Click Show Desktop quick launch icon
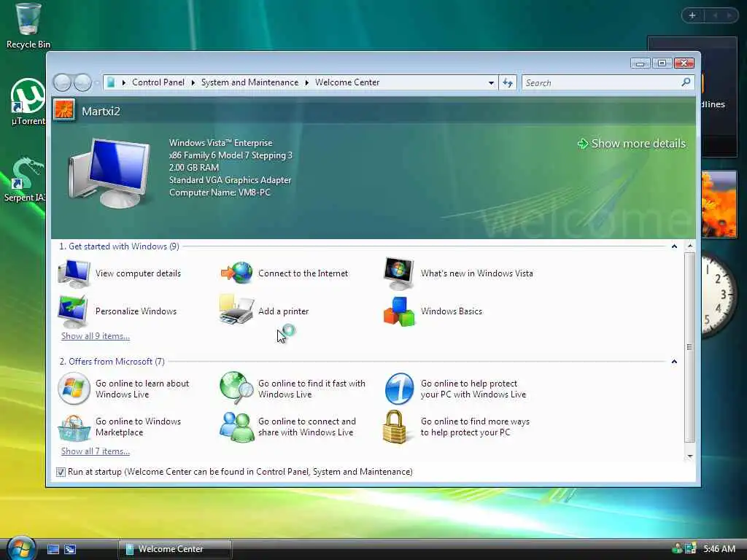The width and height of the screenshot is (747, 560). (53, 549)
